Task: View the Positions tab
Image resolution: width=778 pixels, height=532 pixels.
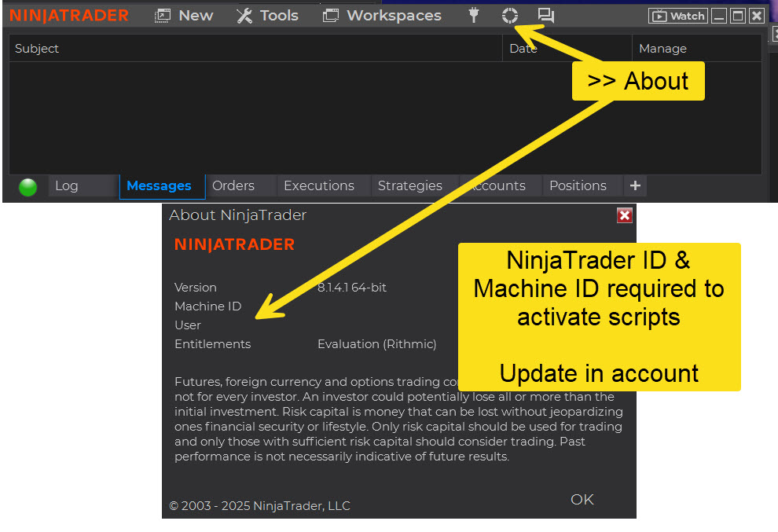Action: pos(578,186)
